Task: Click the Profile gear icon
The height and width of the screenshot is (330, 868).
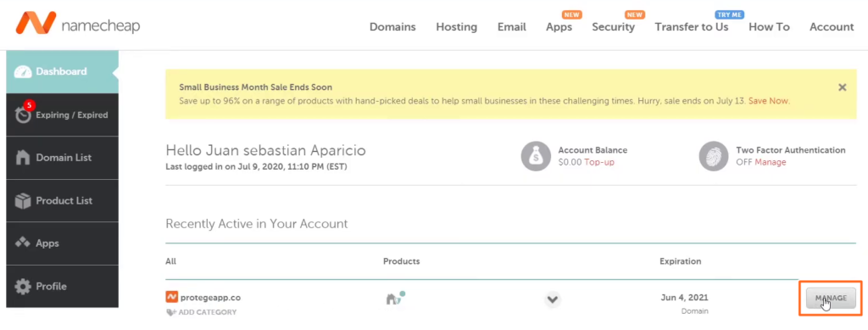Action: pos(23,286)
